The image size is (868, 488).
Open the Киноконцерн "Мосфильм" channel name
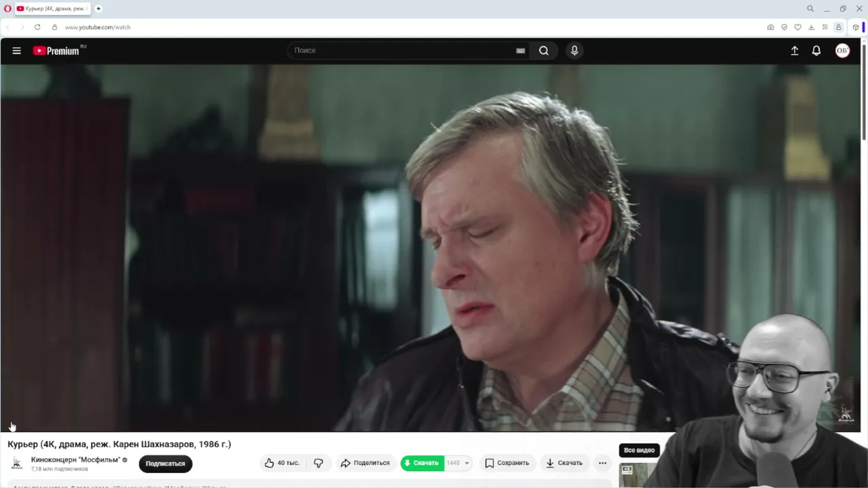75,460
